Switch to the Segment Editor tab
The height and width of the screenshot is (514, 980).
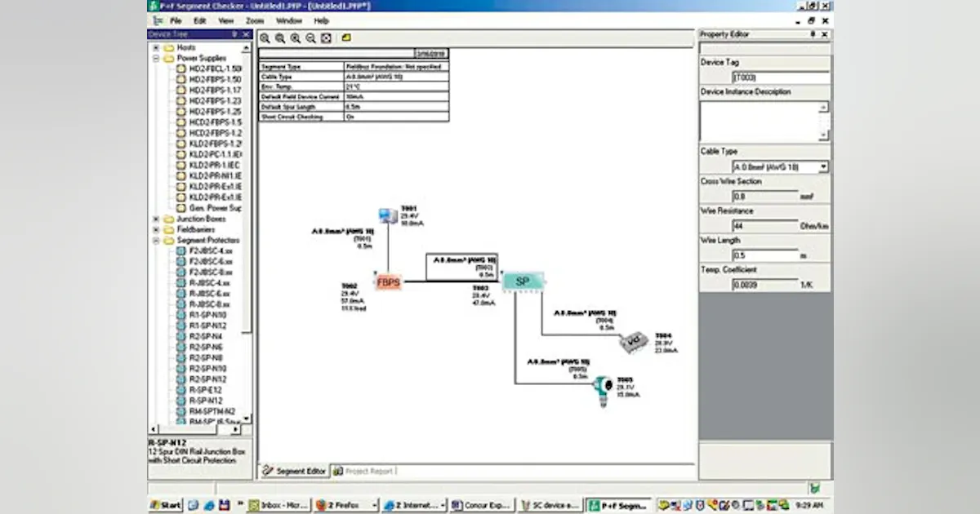pos(294,471)
